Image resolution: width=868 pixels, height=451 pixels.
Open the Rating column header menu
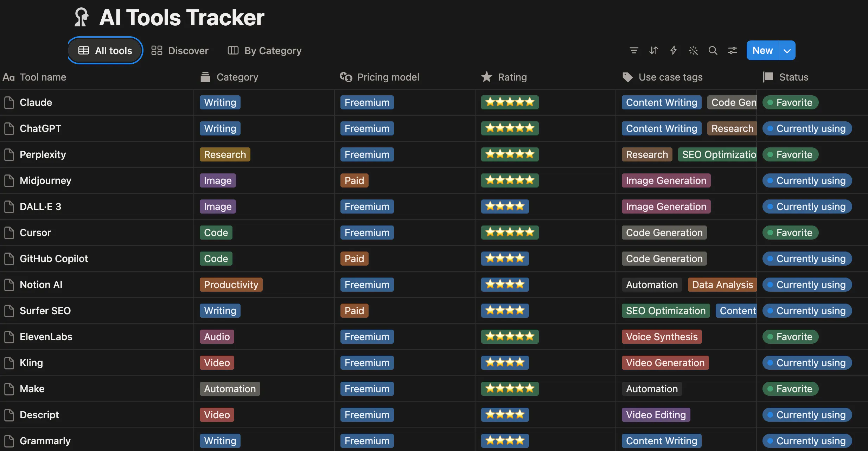504,77
